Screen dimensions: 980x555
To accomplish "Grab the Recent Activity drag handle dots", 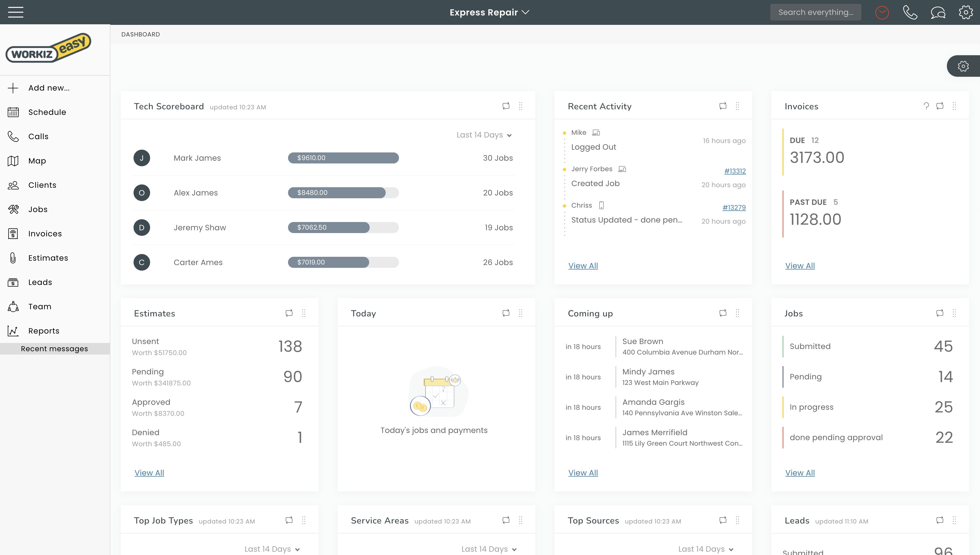I will [737, 106].
